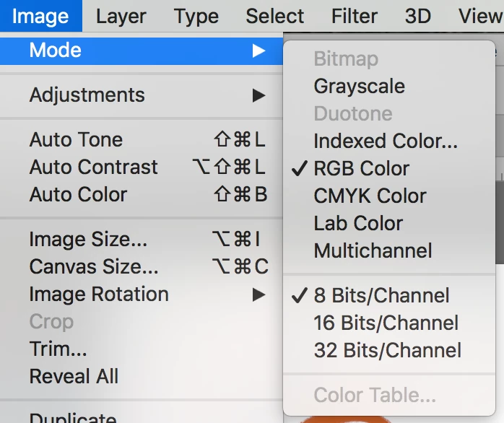Screen dimensions: 504x423
Task: Open the Image menu
Action: click(x=40, y=16)
